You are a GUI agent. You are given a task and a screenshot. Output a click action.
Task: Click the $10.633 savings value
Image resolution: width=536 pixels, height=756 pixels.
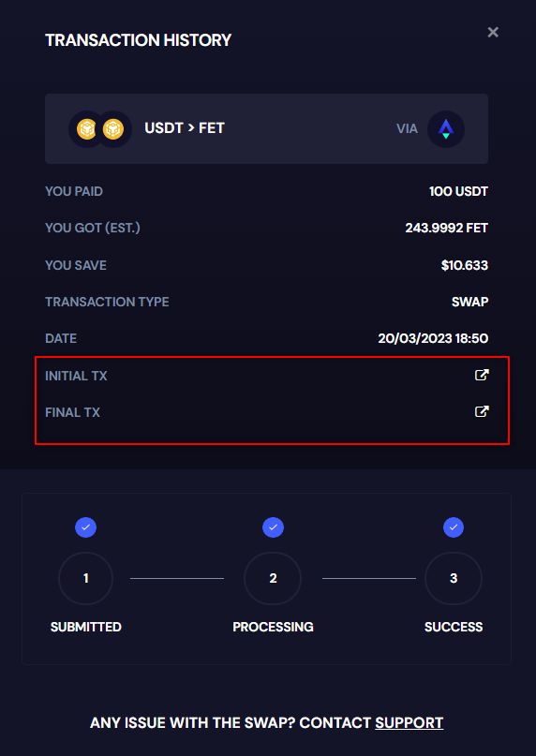point(465,265)
